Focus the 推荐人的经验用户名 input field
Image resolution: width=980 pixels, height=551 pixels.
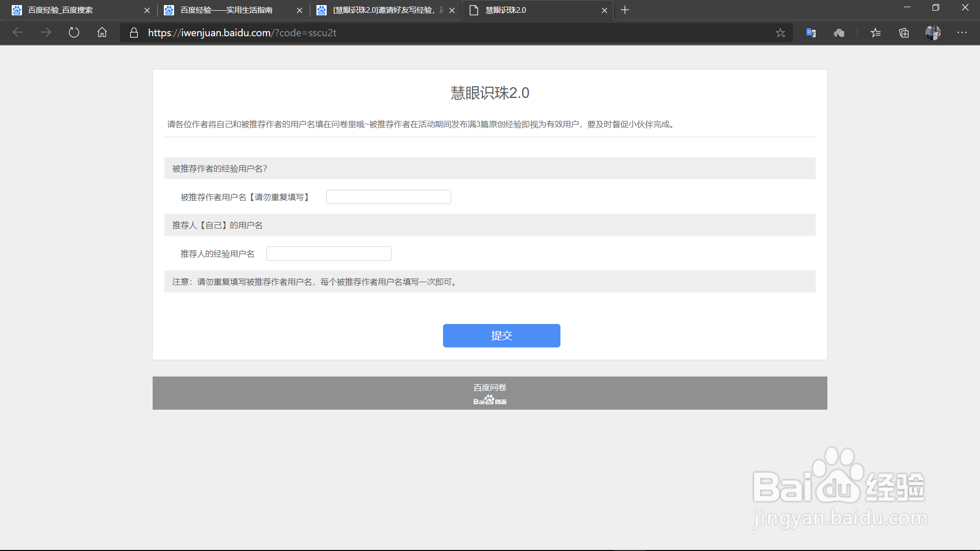[x=329, y=254]
